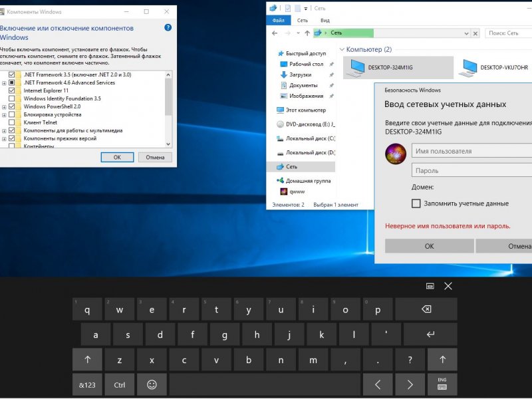Open DESKTOP-324M1IG computer icon
The width and height of the screenshot is (532, 399).
398,68
